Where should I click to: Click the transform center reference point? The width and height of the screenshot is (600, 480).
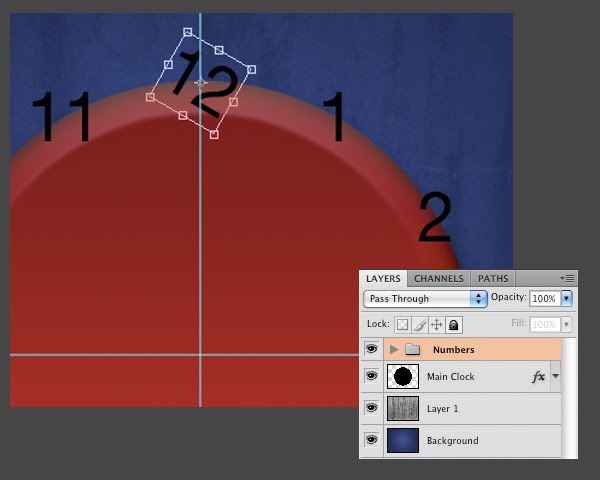[200, 83]
